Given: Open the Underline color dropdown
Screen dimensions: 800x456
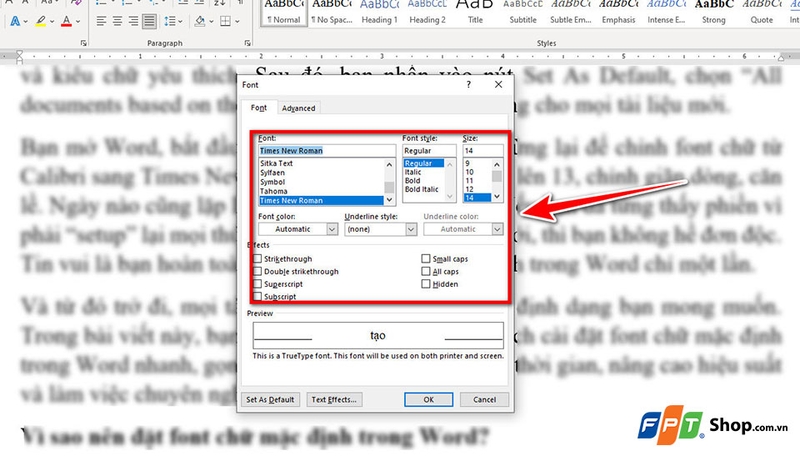Looking at the screenshot, I should pos(497,230).
